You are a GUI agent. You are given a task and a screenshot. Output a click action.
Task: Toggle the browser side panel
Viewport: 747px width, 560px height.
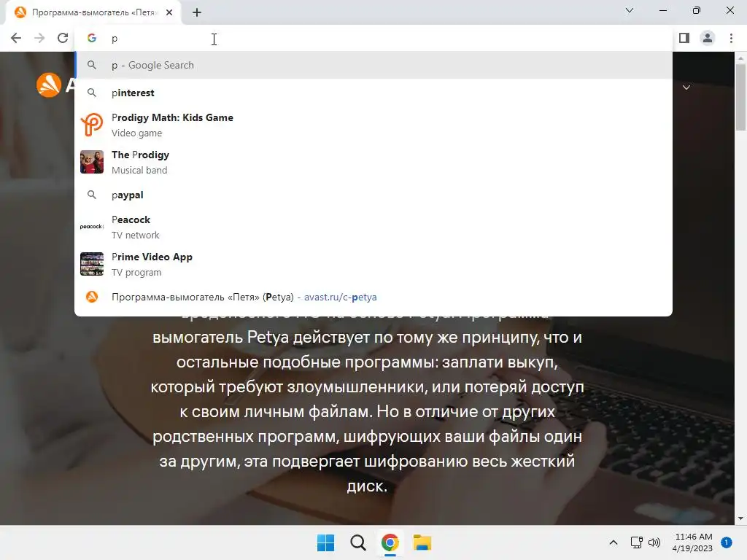(684, 38)
